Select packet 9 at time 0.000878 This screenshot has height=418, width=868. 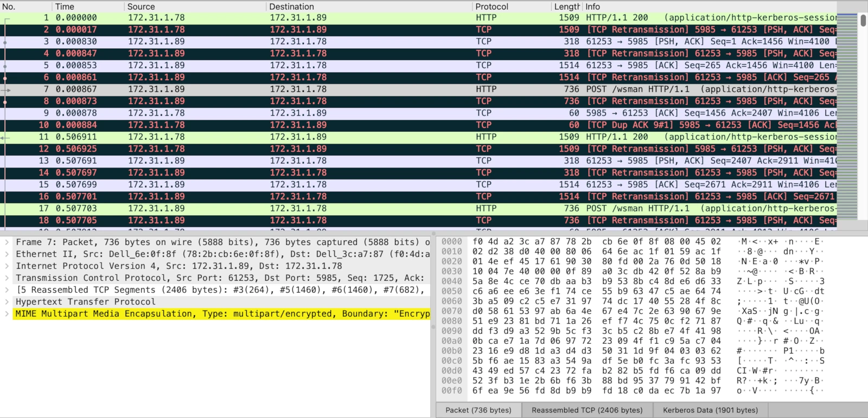pyautogui.click(x=418, y=113)
